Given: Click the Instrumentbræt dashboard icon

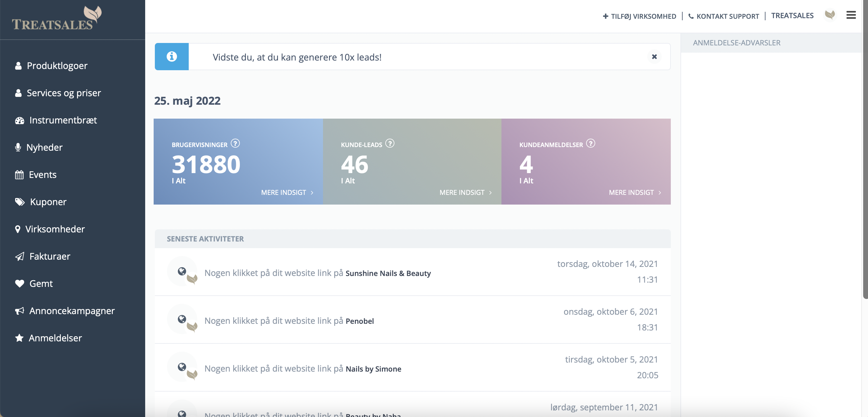Looking at the screenshot, I should pyautogui.click(x=20, y=120).
